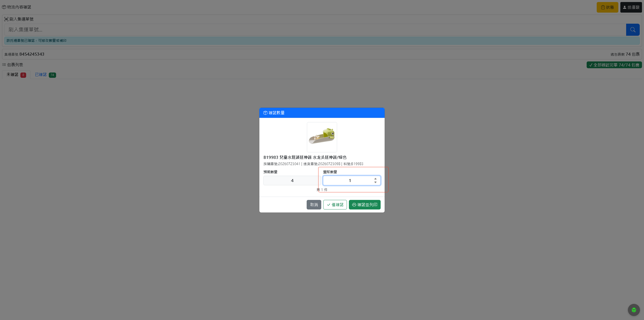The width and height of the screenshot is (644, 320).
Task: Increase 實際數量 with the up arrow
Action: click(x=375, y=179)
